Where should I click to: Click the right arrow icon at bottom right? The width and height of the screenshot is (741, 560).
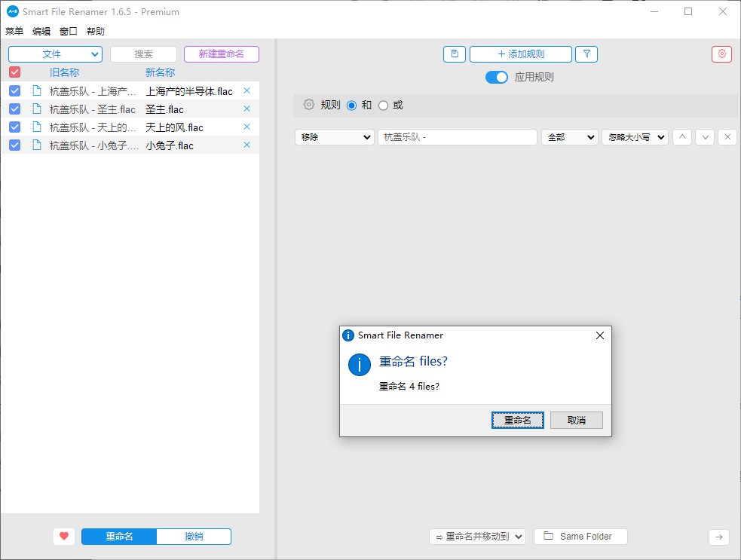pyautogui.click(x=718, y=537)
